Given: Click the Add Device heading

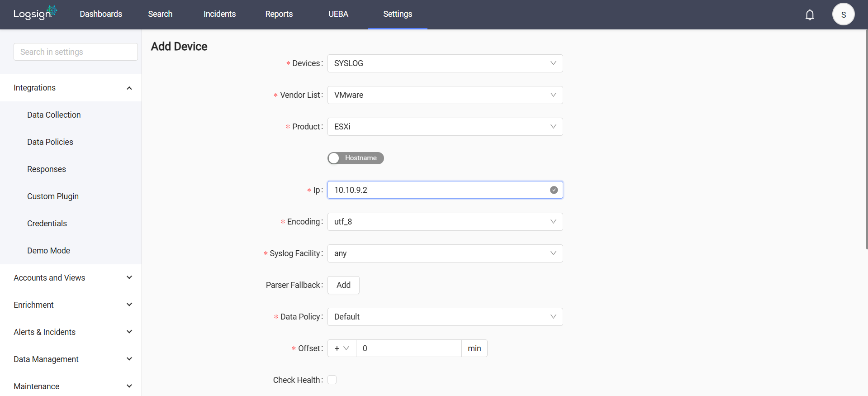Looking at the screenshot, I should point(179,46).
